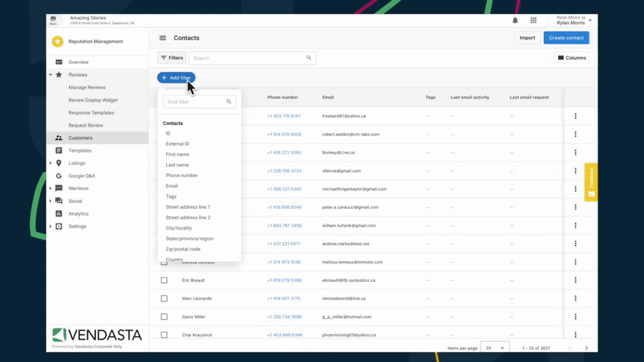
Task: Open items per page dropdown
Action: [x=494, y=348]
